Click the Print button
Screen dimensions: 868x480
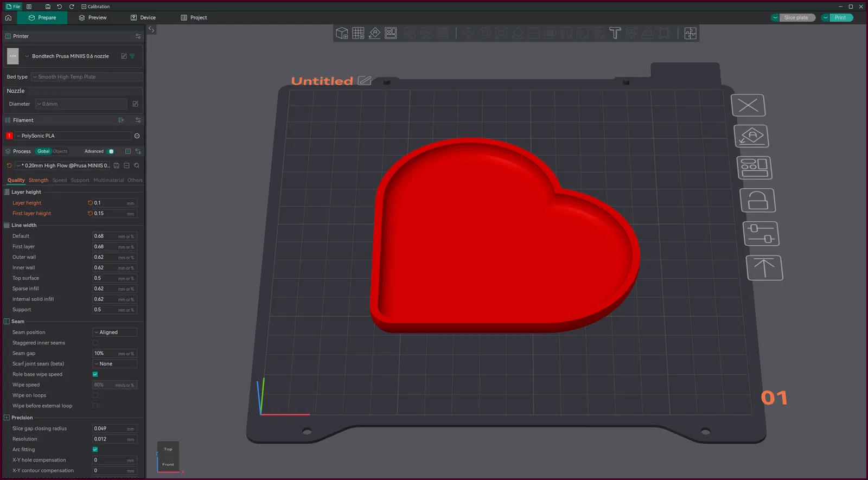pyautogui.click(x=840, y=18)
